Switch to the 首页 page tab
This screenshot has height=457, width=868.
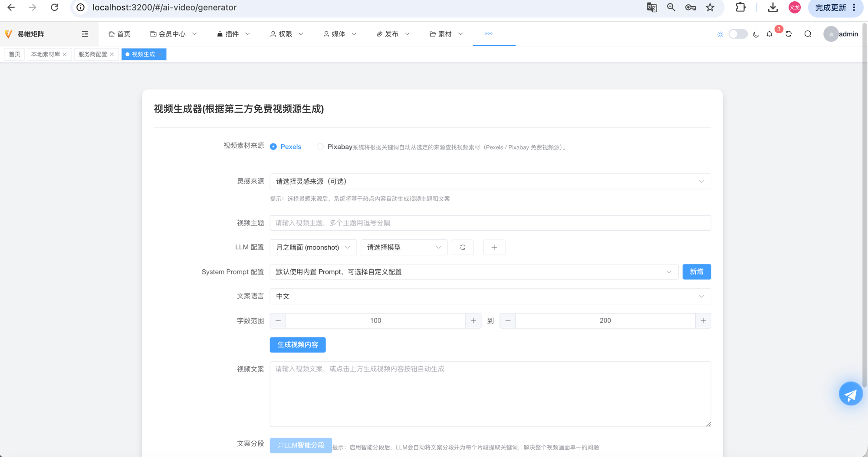tap(14, 54)
